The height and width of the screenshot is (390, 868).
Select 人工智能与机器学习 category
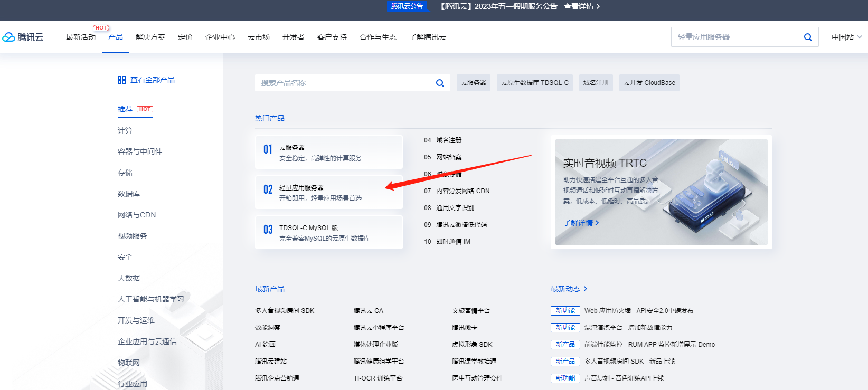151,299
